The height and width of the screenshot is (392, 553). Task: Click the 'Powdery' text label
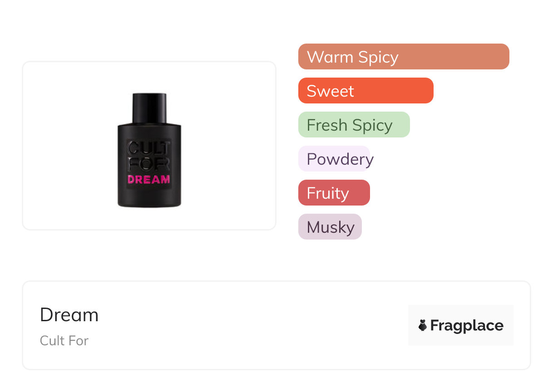point(340,159)
